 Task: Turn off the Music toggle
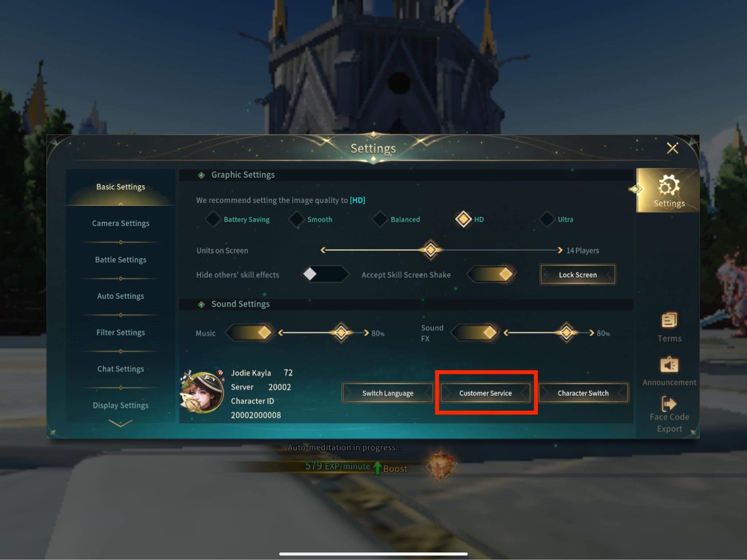(x=249, y=332)
